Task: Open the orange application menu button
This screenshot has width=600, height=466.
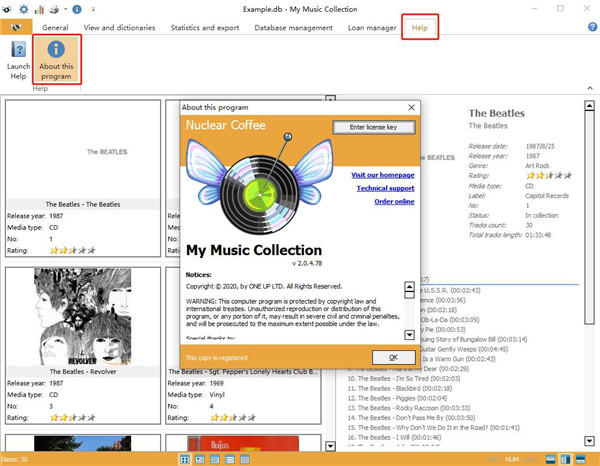Action: point(16,27)
